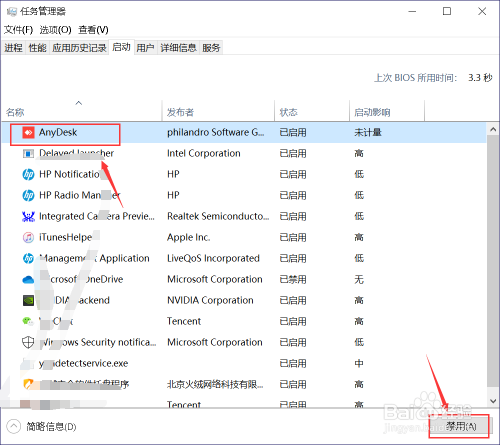Click scrollbar down arrow in startup list

[493, 401]
